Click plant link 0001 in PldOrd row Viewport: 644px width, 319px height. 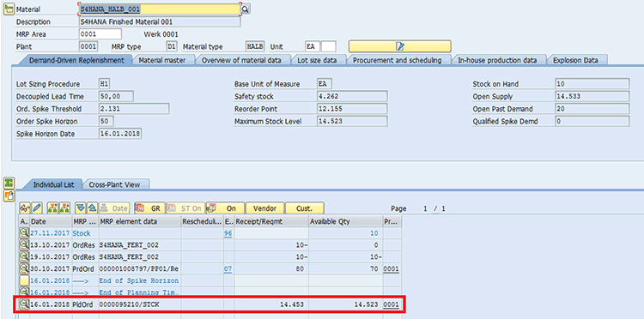(x=391, y=304)
